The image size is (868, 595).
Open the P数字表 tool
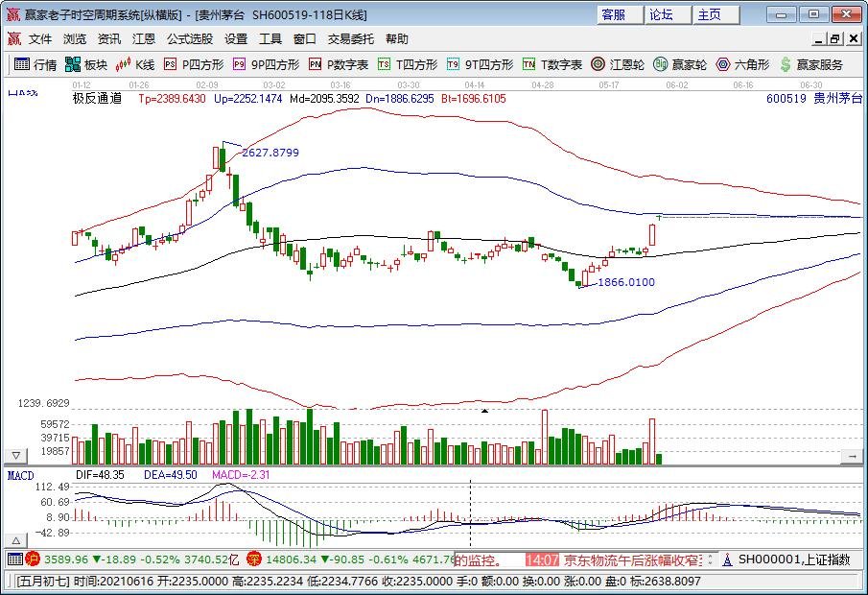[339, 65]
